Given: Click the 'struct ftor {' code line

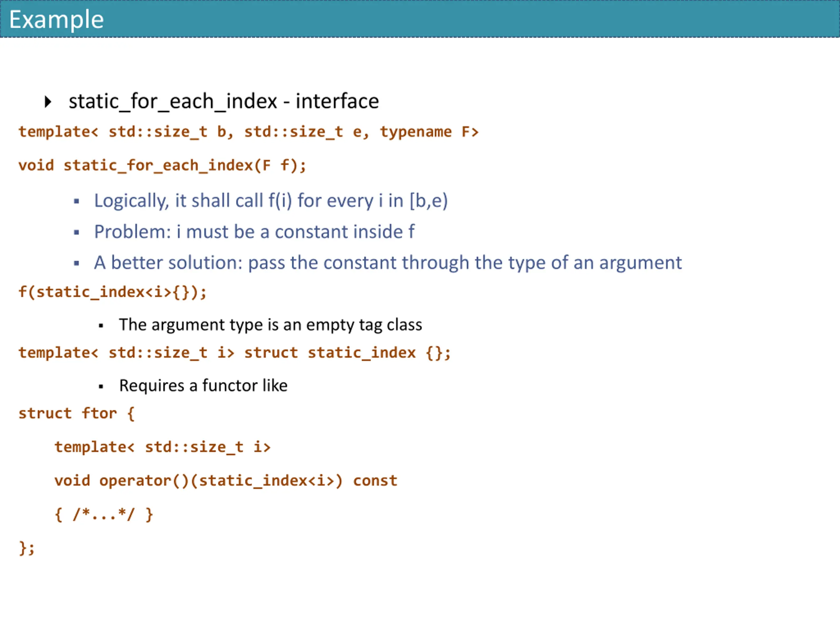Looking at the screenshot, I should 77,413.
